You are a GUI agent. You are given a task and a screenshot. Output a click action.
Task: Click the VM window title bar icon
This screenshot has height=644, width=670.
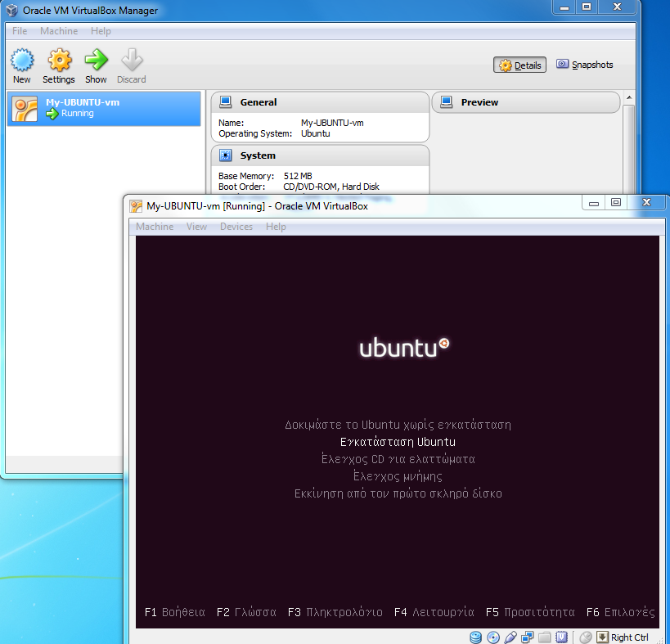pos(136,206)
